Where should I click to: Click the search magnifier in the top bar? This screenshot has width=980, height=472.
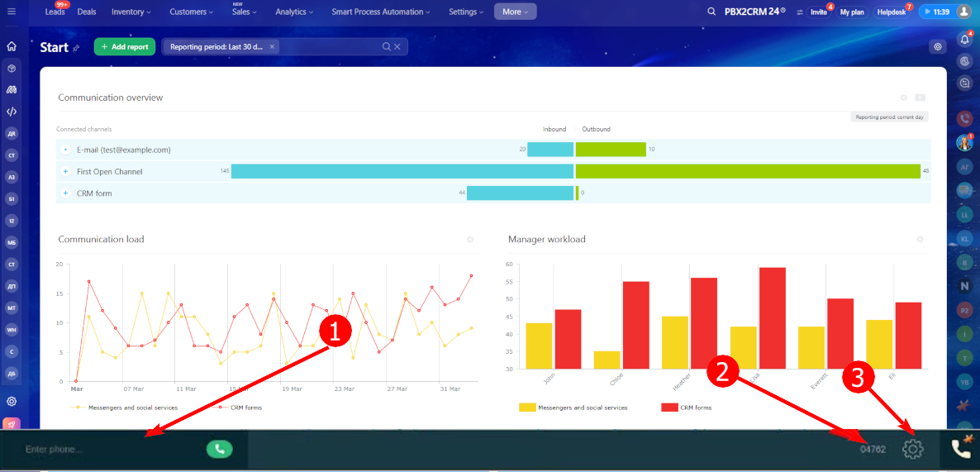click(x=711, y=12)
